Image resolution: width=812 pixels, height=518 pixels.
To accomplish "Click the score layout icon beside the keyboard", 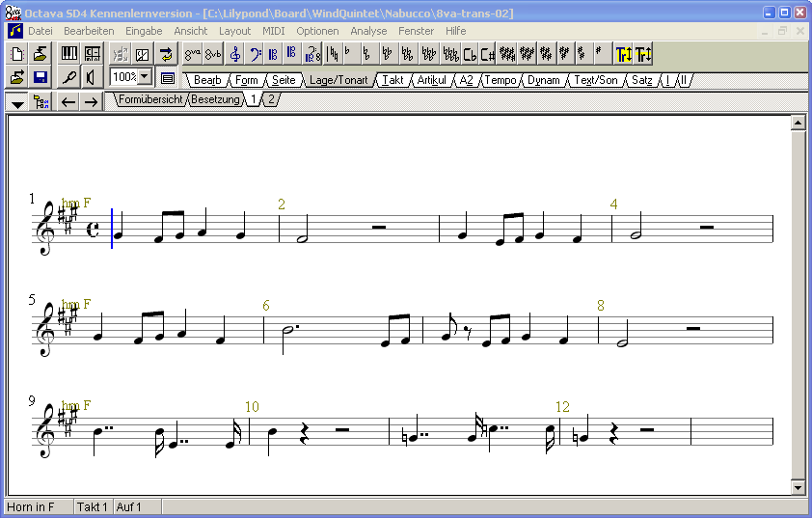I will [x=93, y=54].
